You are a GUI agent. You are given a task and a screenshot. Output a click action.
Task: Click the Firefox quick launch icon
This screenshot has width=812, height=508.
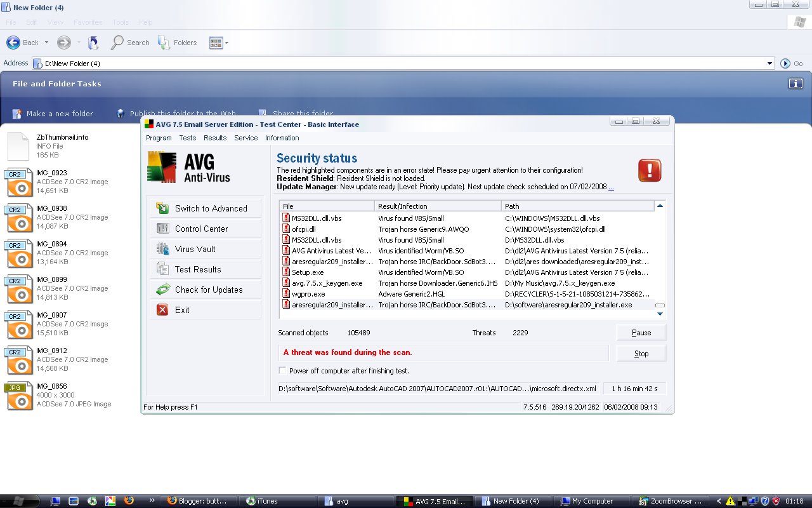(129, 501)
